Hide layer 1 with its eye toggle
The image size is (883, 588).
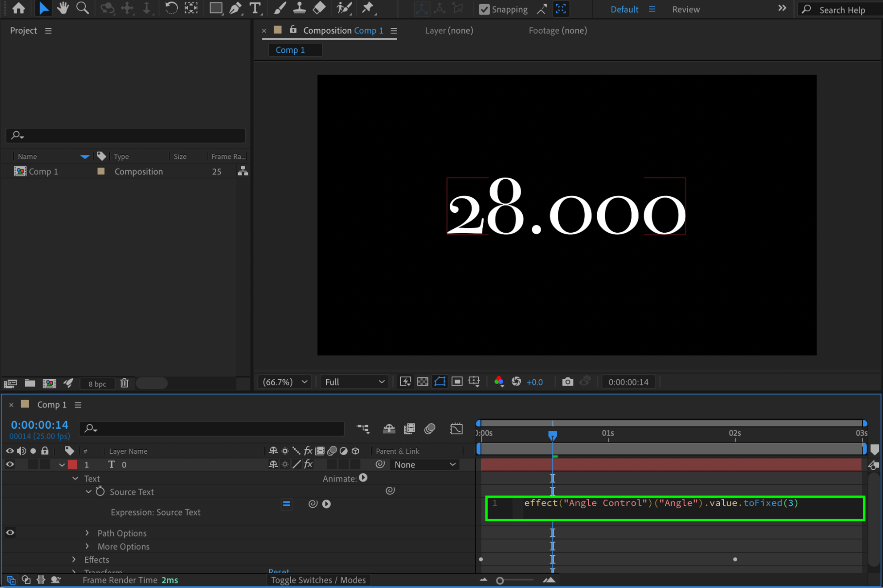coord(10,464)
